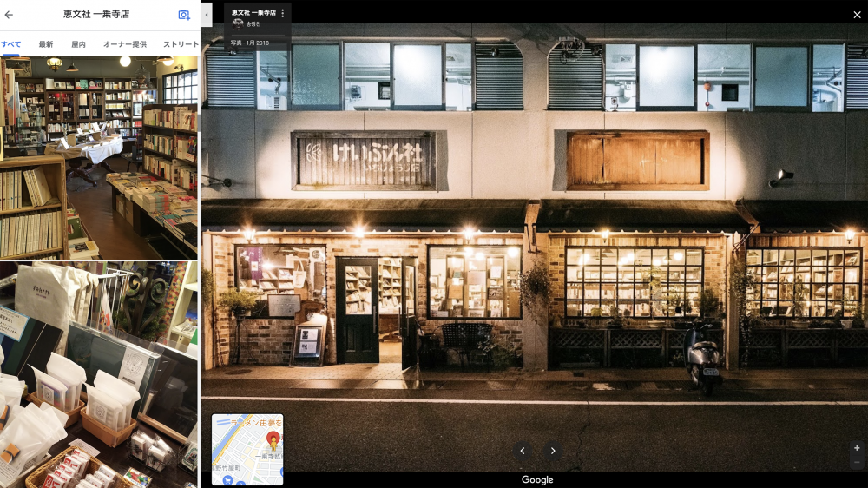Open the photo contributor's profile avatar
This screenshot has width=868, height=488.
[238, 23]
